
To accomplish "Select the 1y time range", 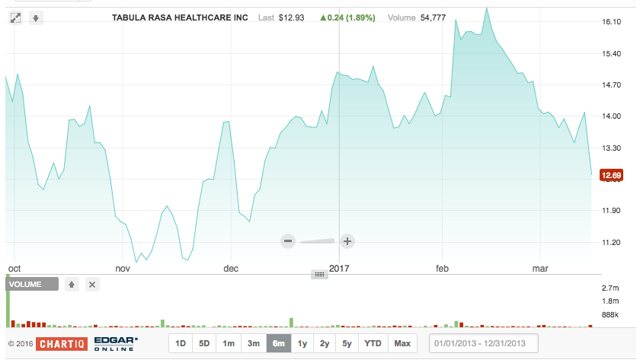I will [302, 343].
